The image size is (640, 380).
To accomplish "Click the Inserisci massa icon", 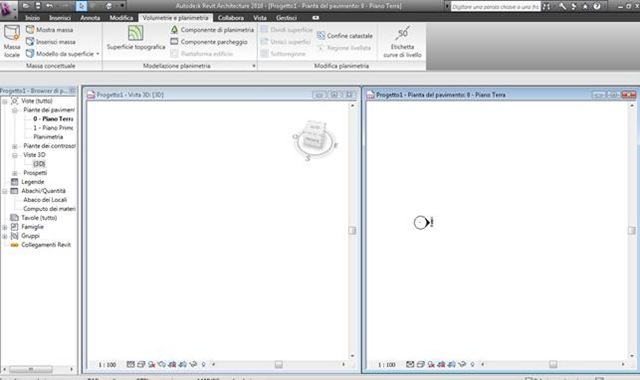I will click(x=30, y=42).
